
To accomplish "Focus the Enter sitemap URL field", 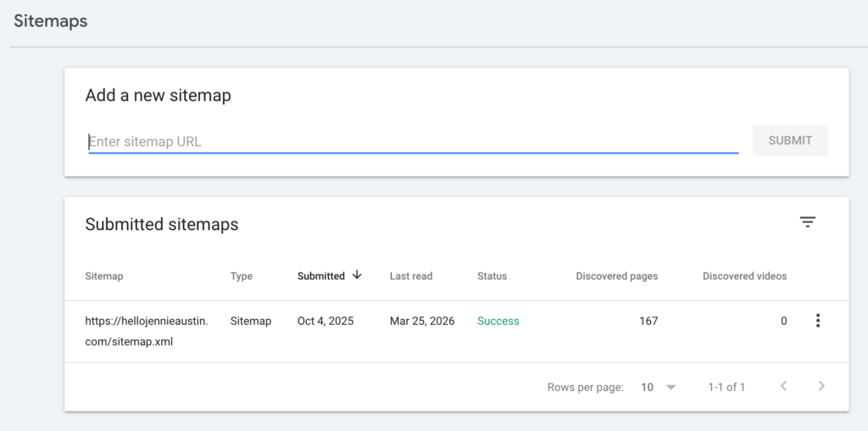I will [413, 142].
